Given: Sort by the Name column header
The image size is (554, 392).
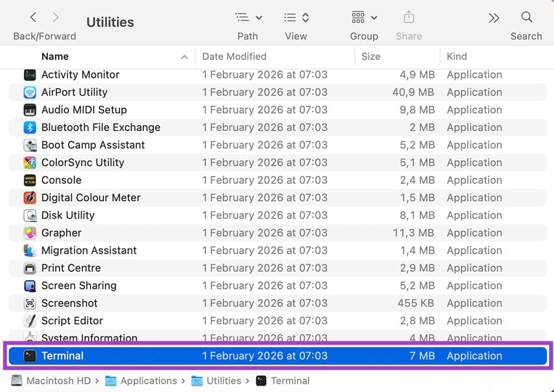Looking at the screenshot, I should point(55,57).
